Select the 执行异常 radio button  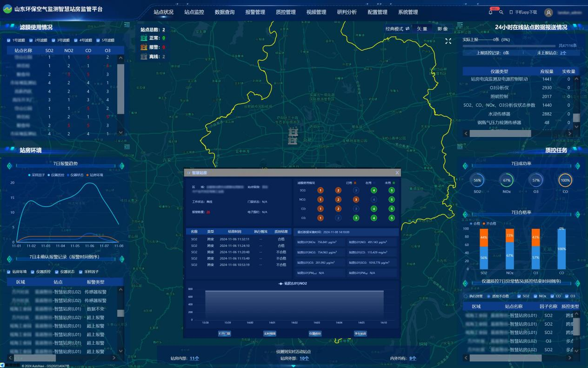(x=465, y=296)
